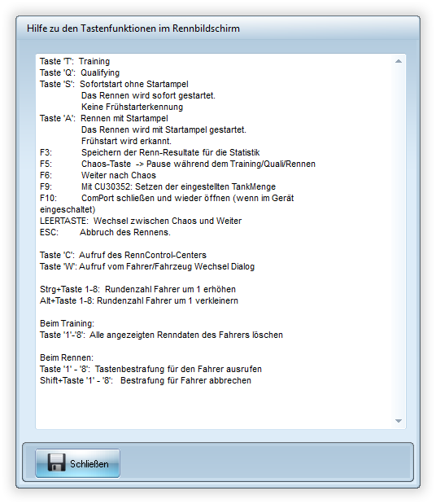Click the ESC 'Abbruch des Rennens' line
Screen dimensions: 436x504
pyautogui.click(x=105, y=232)
